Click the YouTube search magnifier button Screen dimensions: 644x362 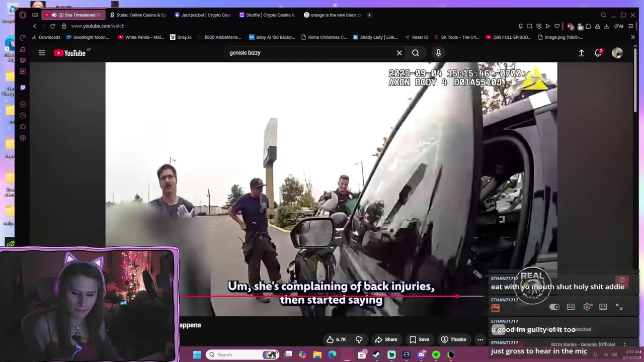(x=416, y=53)
